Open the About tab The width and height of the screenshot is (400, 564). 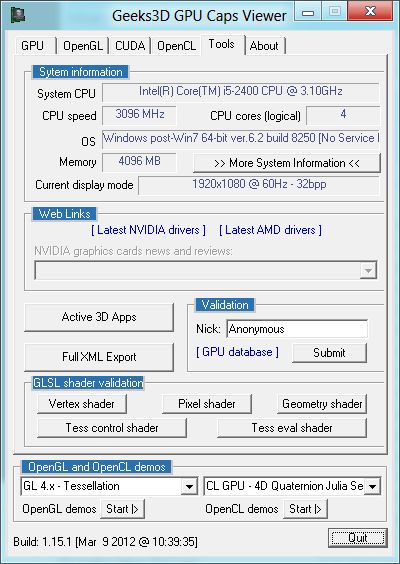click(x=265, y=46)
